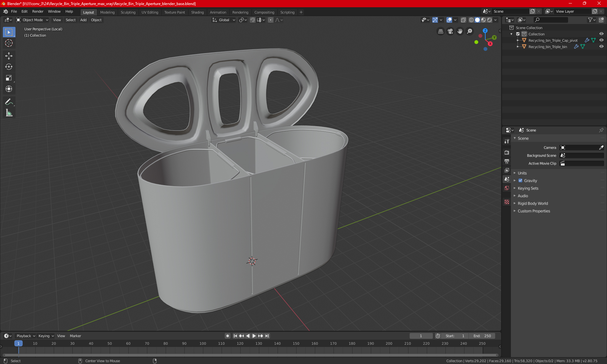Activate the Move tool
Viewport: 607px width, 364px height.
point(9,56)
